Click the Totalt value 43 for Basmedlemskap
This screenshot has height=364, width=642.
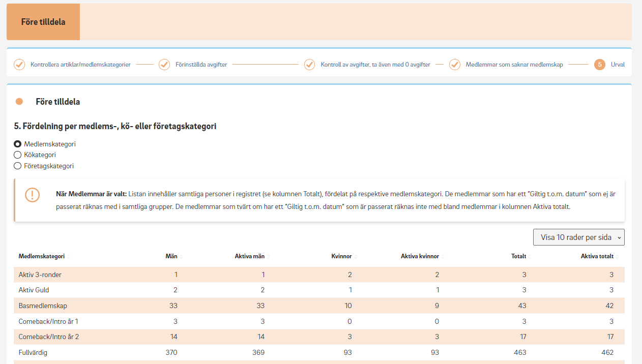pos(522,306)
